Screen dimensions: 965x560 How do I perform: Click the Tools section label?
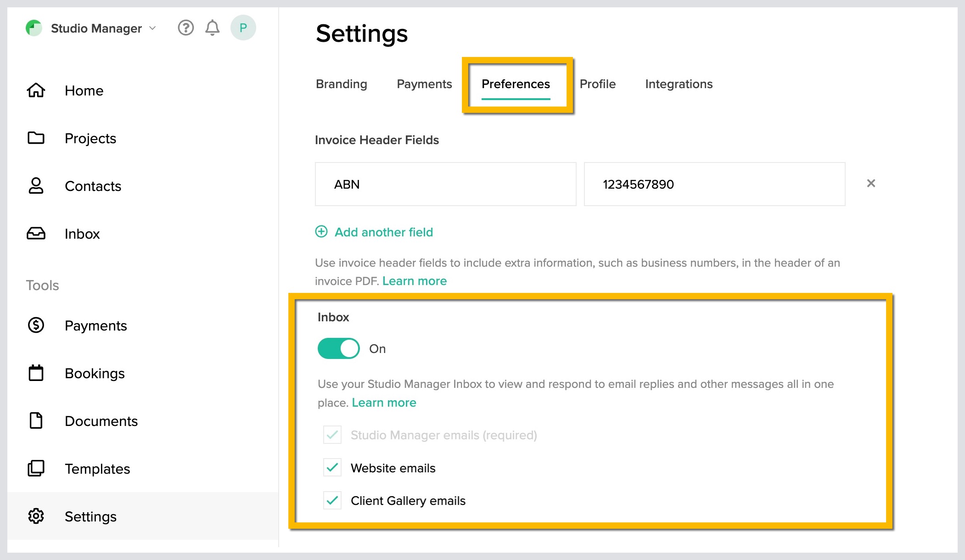[x=42, y=286]
